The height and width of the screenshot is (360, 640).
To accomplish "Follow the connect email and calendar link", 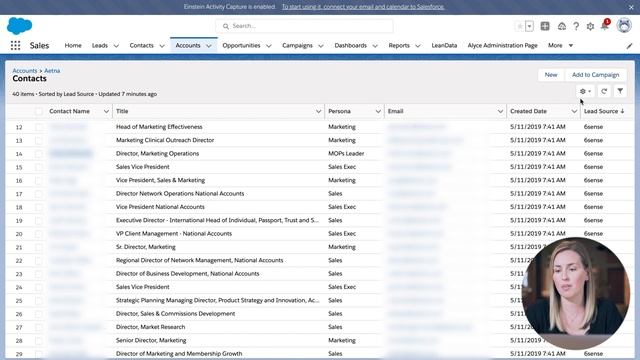I will [363, 7].
